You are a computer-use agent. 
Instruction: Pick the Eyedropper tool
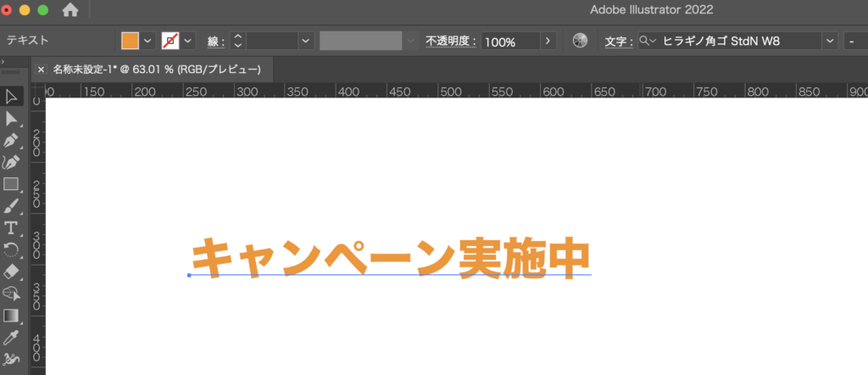point(11,338)
